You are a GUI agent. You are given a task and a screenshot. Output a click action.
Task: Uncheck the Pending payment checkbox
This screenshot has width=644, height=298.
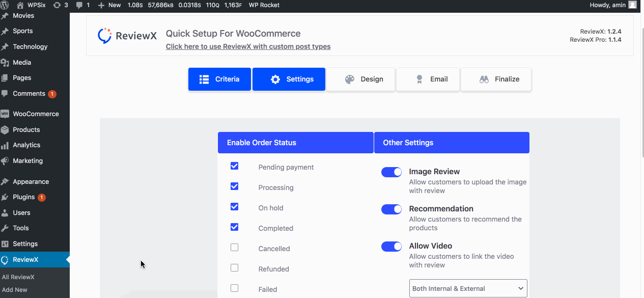click(234, 166)
